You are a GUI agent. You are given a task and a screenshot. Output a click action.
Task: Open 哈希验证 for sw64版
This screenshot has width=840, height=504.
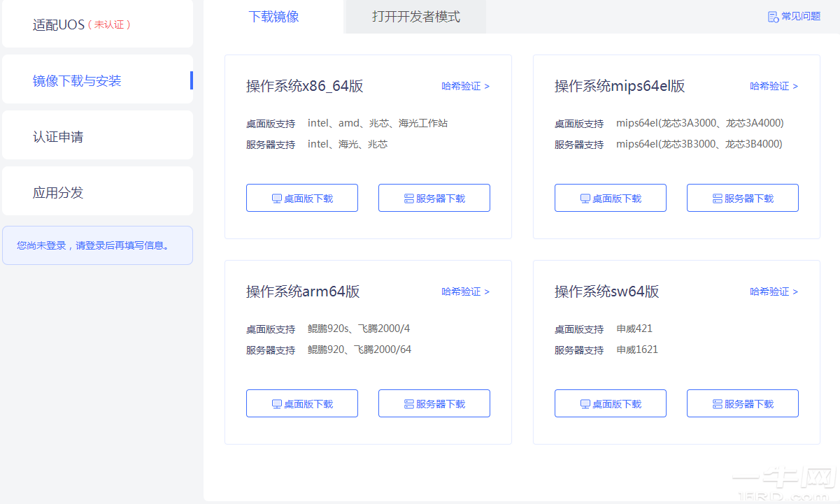[x=774, y=291]
